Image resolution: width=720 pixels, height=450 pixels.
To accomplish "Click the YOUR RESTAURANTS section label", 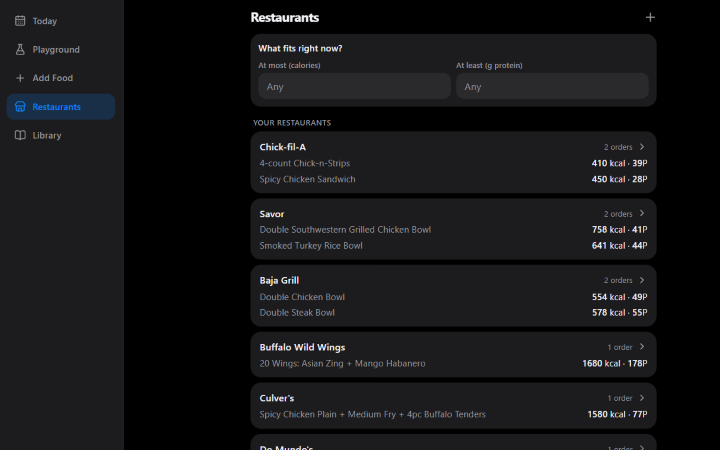I will [x=292, y=123].
